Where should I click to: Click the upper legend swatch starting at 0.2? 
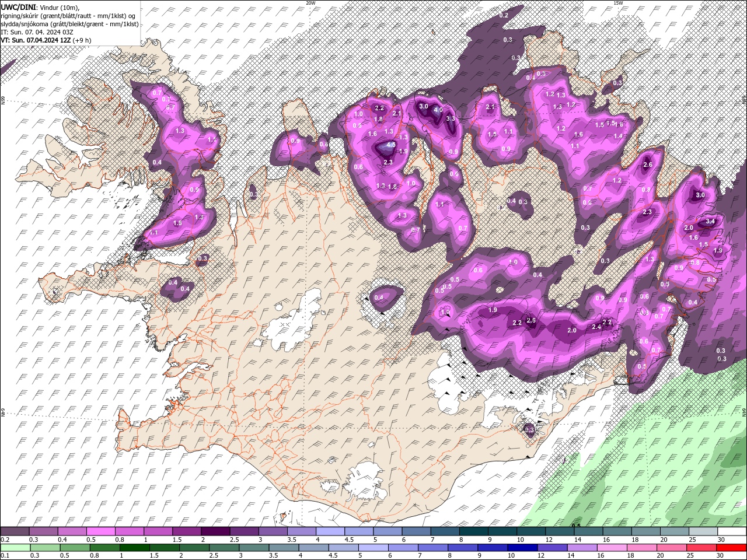point(15,531)
